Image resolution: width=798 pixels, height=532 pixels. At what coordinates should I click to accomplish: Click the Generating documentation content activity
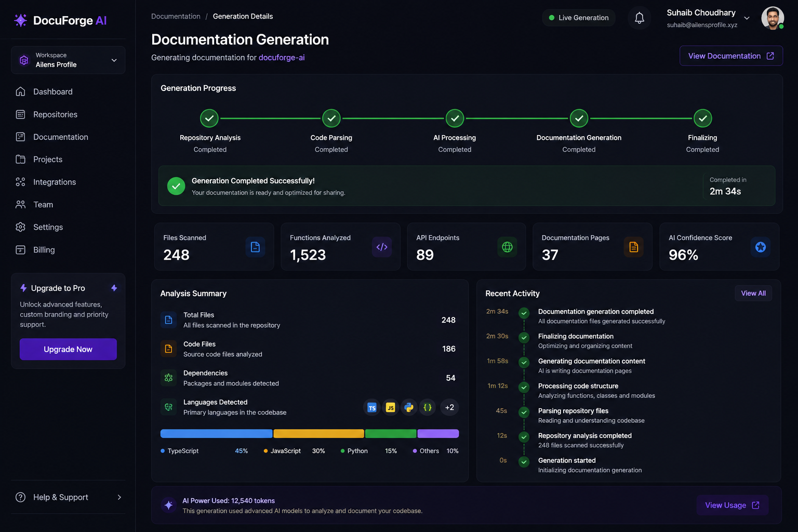click(x=592, y=366)
